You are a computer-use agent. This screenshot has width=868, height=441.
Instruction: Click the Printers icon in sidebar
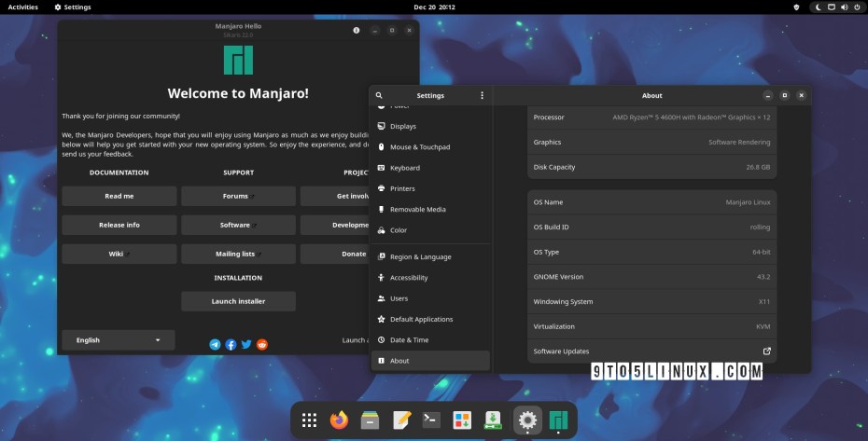tap(381, 188)
